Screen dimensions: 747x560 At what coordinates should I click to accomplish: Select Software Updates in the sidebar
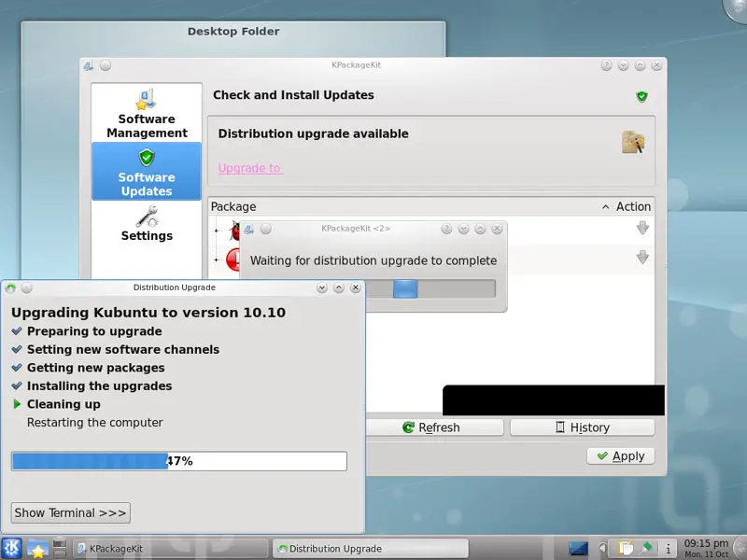coord(147,172)
